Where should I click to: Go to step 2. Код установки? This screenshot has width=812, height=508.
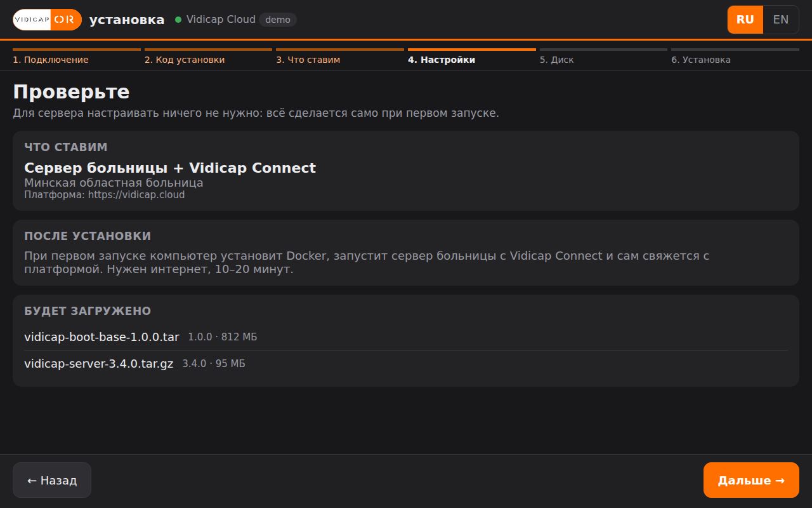click(209, 57)
